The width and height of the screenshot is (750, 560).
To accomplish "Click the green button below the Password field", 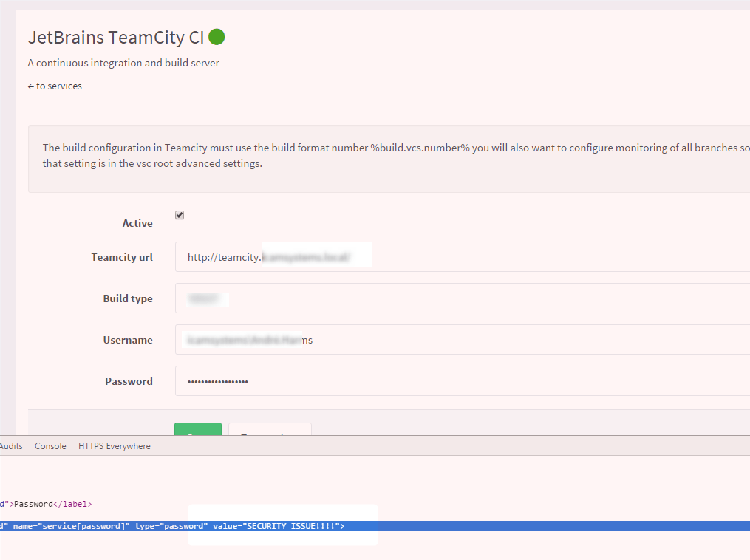I will [198, 429].
